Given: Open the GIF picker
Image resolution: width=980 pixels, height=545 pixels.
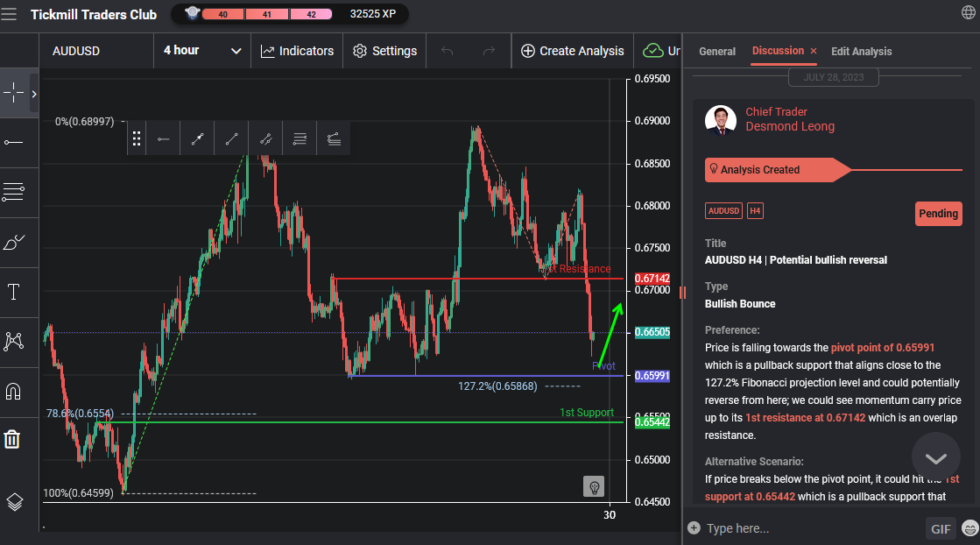Looking at the screenshot, I should (941, 528).
